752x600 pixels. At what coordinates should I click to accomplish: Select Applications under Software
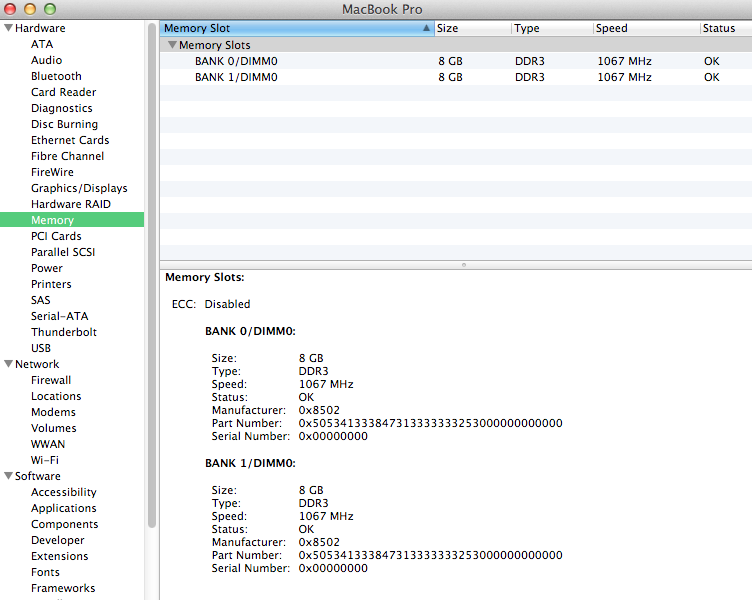tap(64, 508)
